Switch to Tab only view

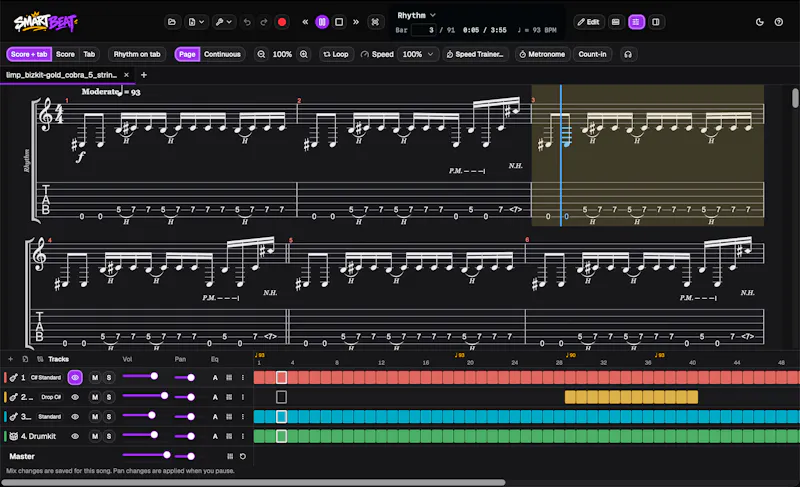pyautogui.click(x=89, y=54)
